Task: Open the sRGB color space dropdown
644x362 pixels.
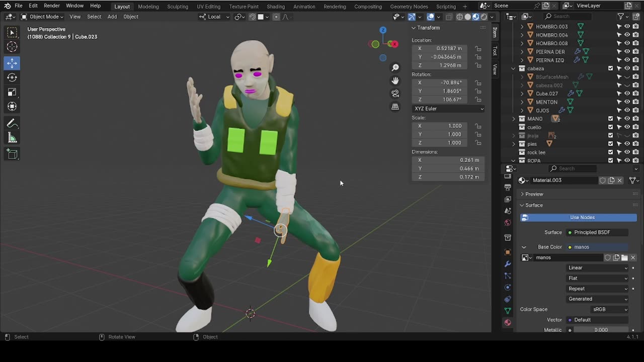Action: pos(610,309)
